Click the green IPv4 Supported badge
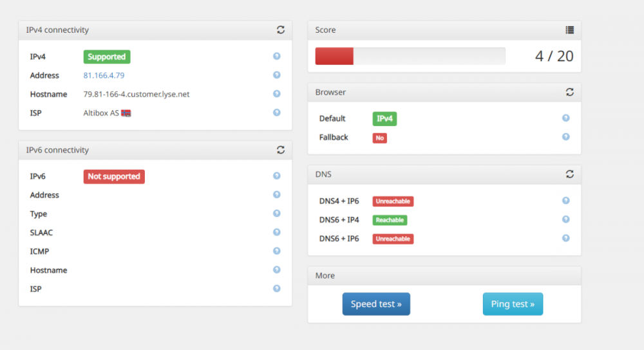Viewport: 644px width, 350px height. 107,57
